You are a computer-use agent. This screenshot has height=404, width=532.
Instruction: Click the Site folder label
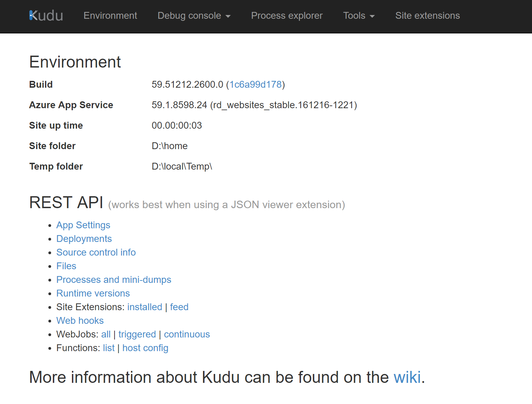[x=52, y=146]
